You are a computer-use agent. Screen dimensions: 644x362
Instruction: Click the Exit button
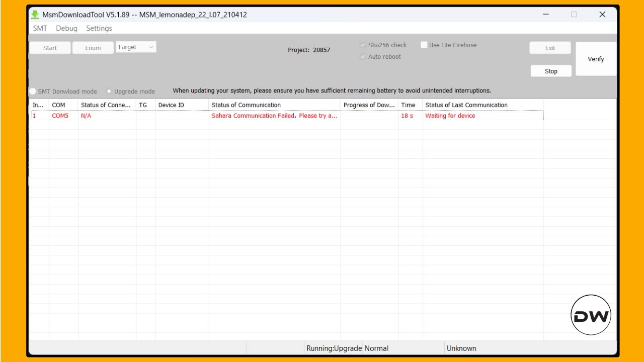(550, 48)
